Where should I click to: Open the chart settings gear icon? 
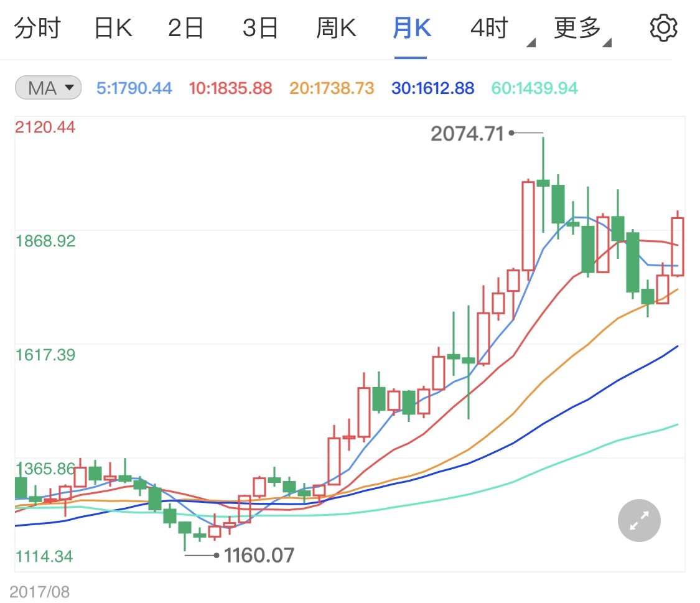coord(663,27)
